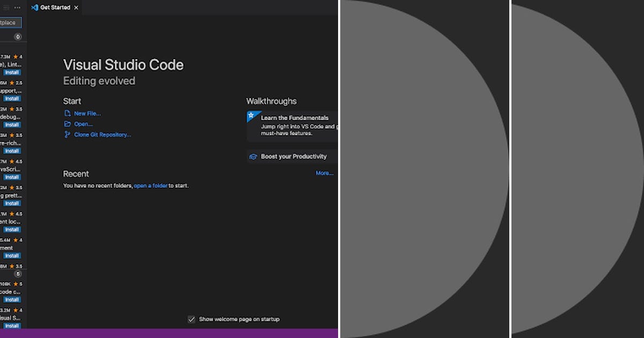Click the New File... link
Image resolution: width=644 pixels, height=338 pixels.
(86, 113)
